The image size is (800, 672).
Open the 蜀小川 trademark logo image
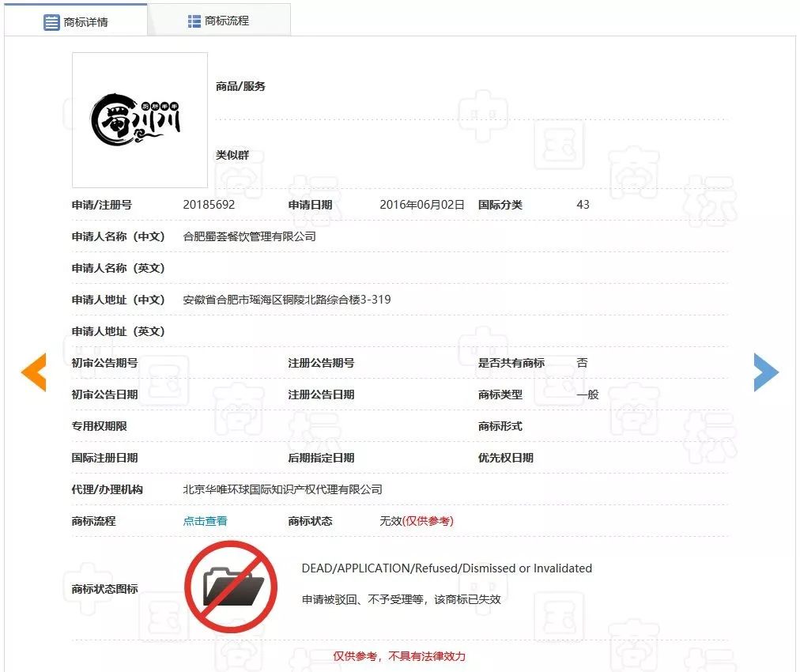(x=140, y=120)
